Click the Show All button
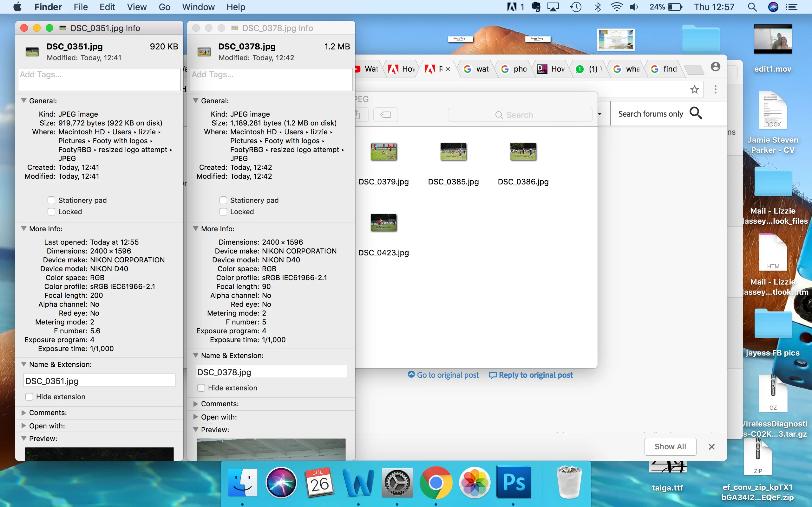Viewport: 812px width, 507px height. [x=670, y=447]
